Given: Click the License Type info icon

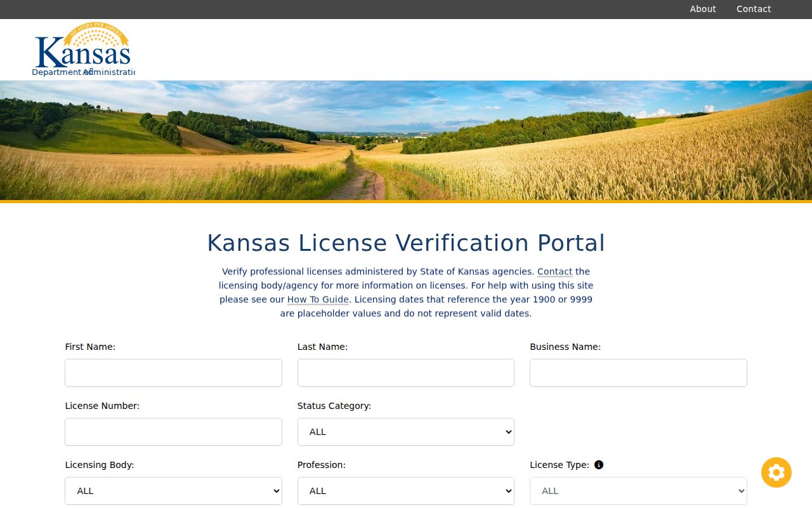Looking at the screenshot, I should 599,465.
